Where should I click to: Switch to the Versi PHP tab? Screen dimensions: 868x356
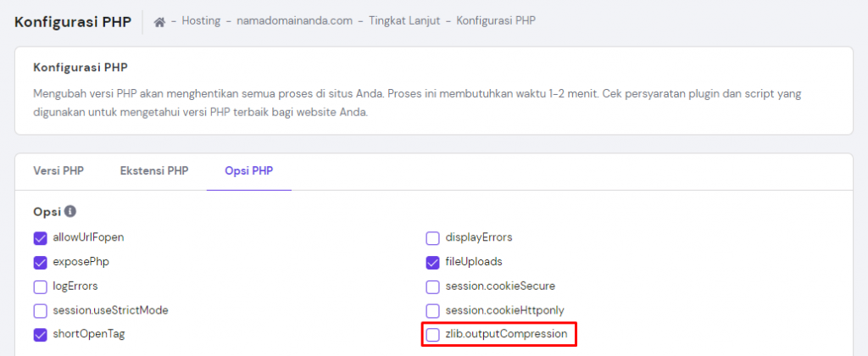(x=58, y=170)
